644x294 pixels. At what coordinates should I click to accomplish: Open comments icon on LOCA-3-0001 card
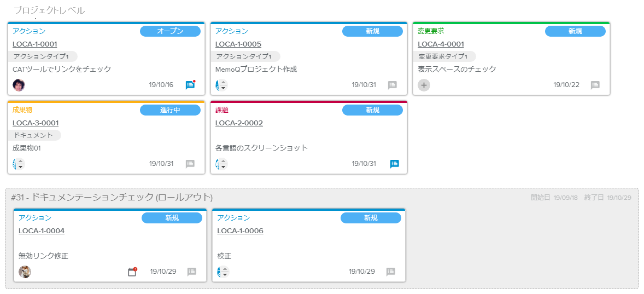(x=190, y=164)
